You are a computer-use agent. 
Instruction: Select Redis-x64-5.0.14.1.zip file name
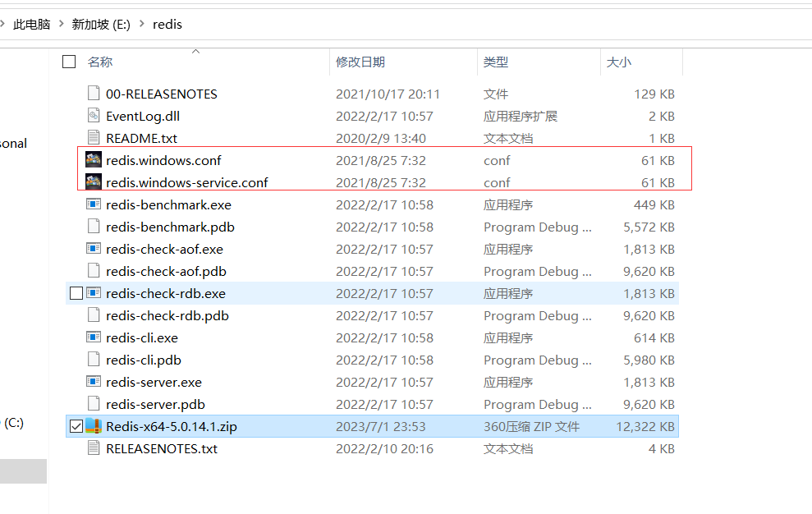(172, 426)
